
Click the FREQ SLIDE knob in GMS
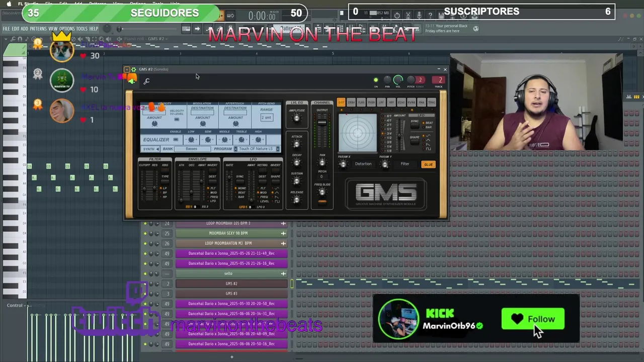point(322,192)
